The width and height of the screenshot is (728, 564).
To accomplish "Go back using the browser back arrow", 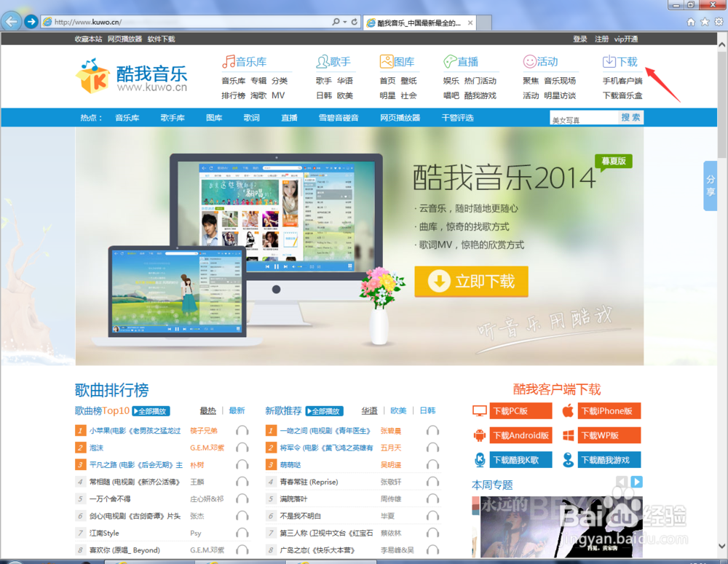I will (x=11, y=21).
